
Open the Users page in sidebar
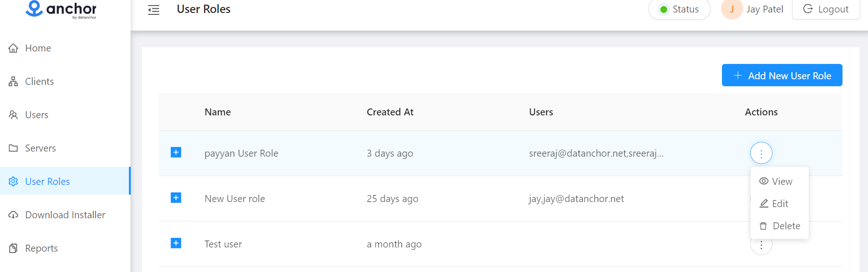pyautogui.click(x=37, y=115)
